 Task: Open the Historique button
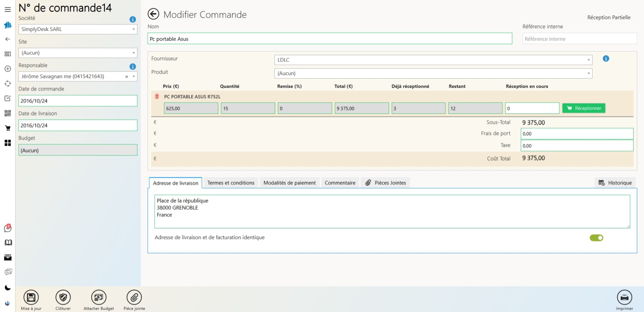[x=615, y=183]
